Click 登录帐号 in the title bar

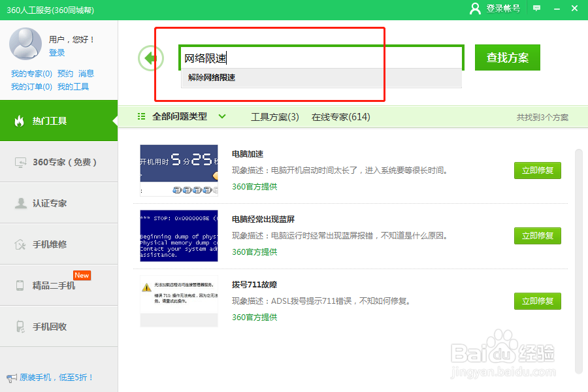point(503,8)
